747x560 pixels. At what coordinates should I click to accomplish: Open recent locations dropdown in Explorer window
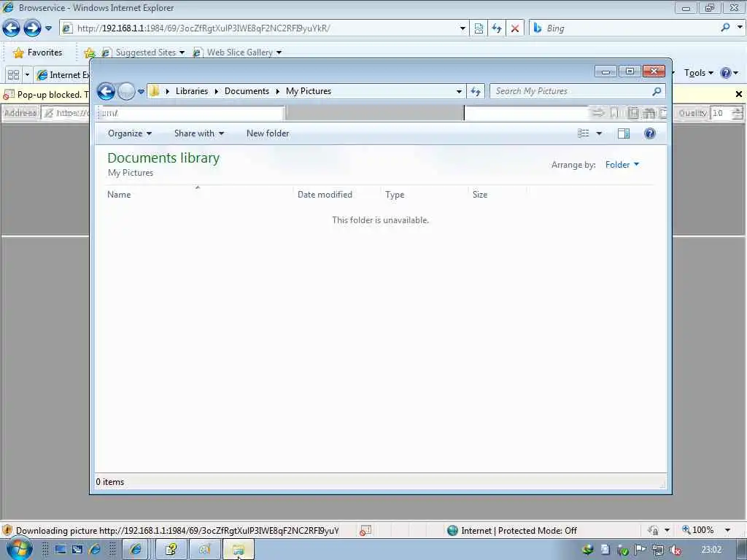pos(141,91)
